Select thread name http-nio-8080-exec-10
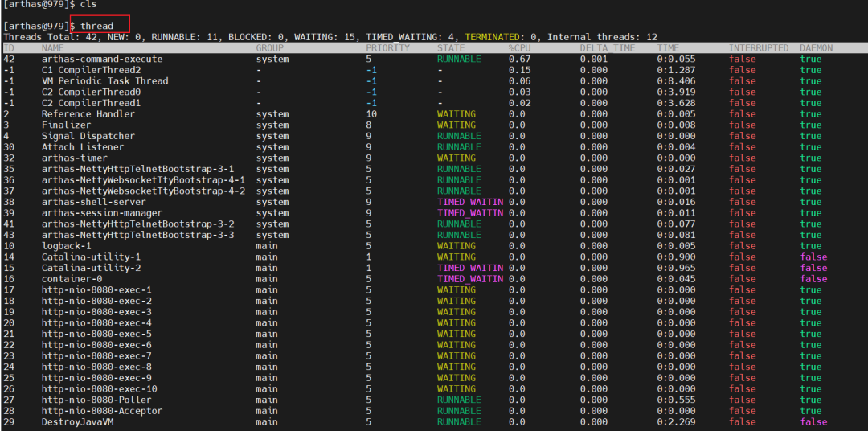The image size is (868, 431). pos(99,389)
